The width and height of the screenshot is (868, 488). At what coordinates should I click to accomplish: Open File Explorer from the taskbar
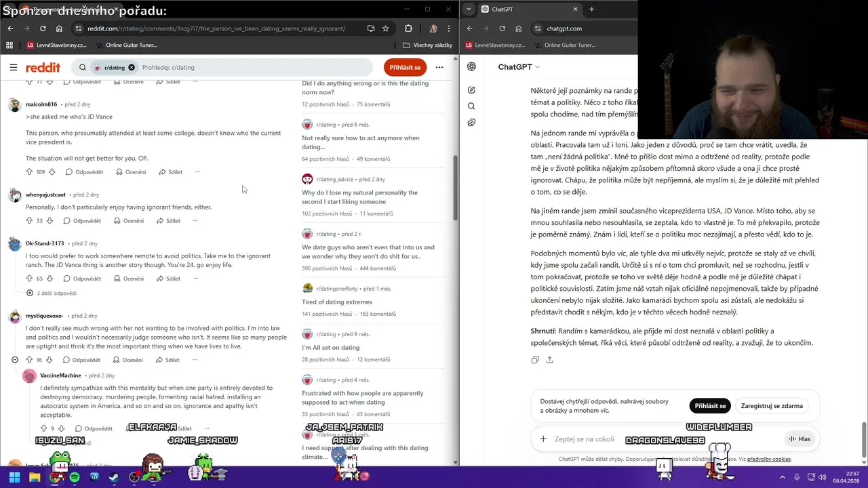point(35,477)
